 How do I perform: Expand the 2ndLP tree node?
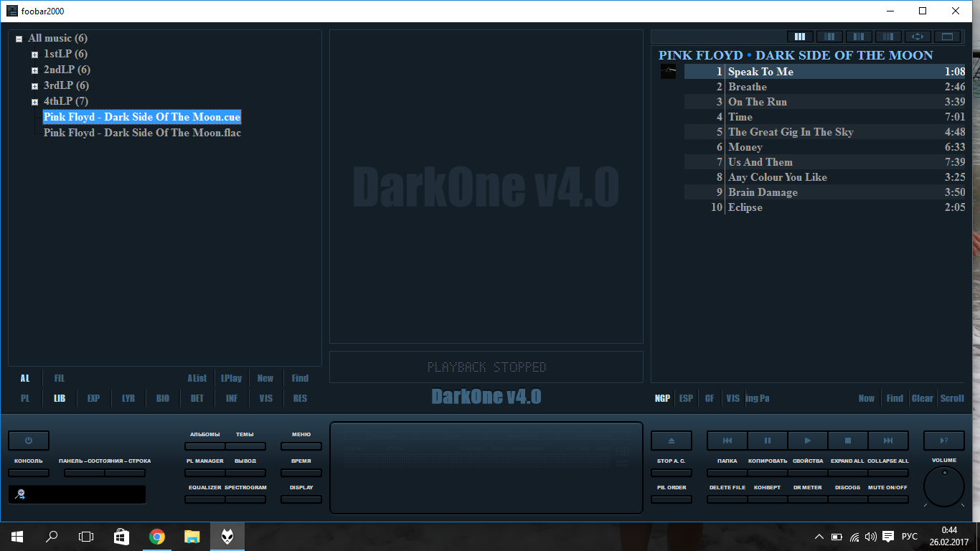tap(34, 70)
